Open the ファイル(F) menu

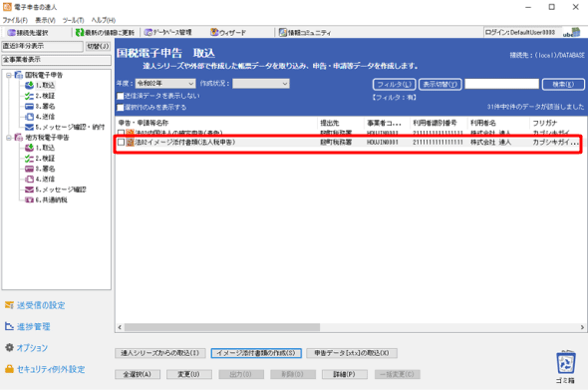[15, 20]
